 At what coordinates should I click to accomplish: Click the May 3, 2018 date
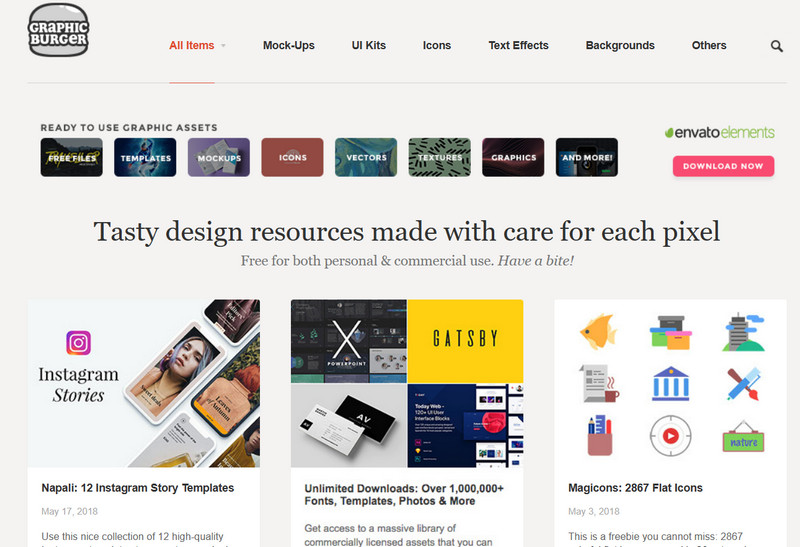tap(594, 511)
